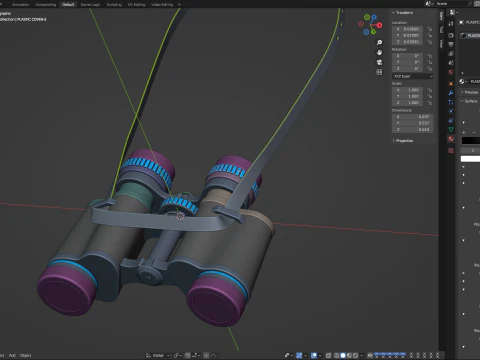This screenshot has height=360, width=480.
Task: Click the white color swatch in Surface panel
Action: [x=470, y=159]
